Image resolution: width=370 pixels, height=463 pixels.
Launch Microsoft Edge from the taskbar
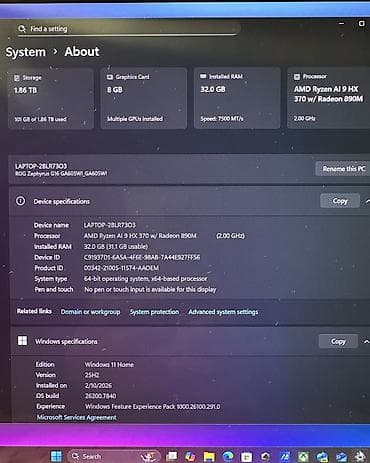point(228,456)
